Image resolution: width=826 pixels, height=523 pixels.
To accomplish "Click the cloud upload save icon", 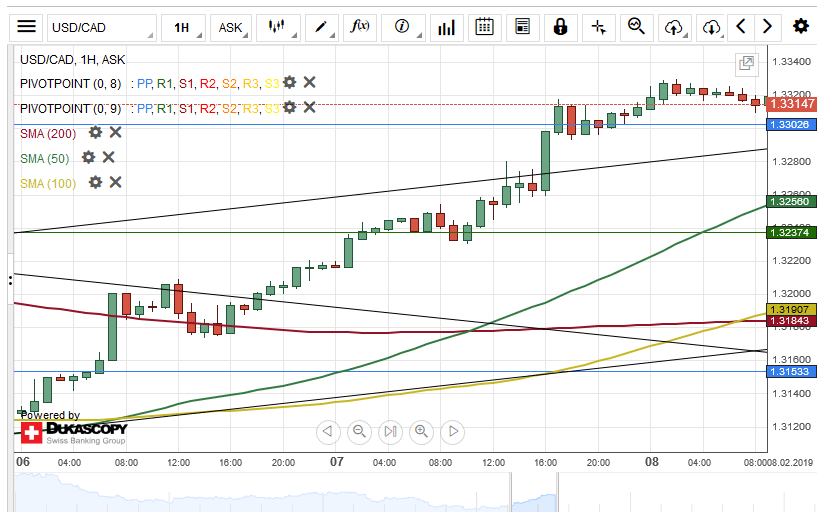I will point(674,27).
